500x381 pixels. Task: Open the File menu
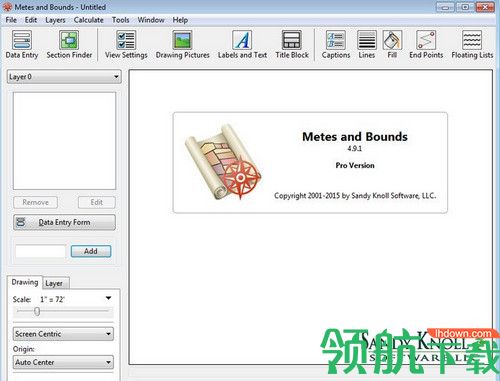11,20
